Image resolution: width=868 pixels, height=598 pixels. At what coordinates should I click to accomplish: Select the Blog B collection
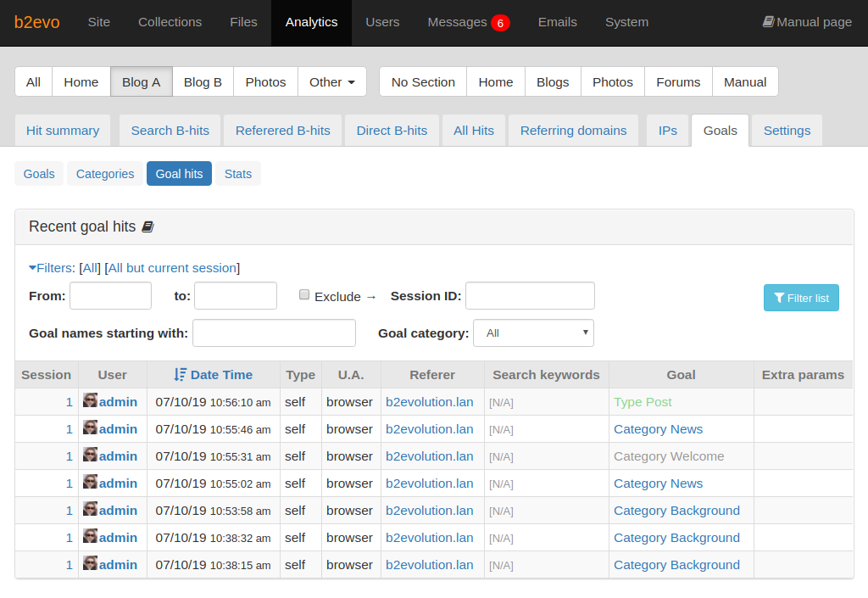[x=203, y=82]
